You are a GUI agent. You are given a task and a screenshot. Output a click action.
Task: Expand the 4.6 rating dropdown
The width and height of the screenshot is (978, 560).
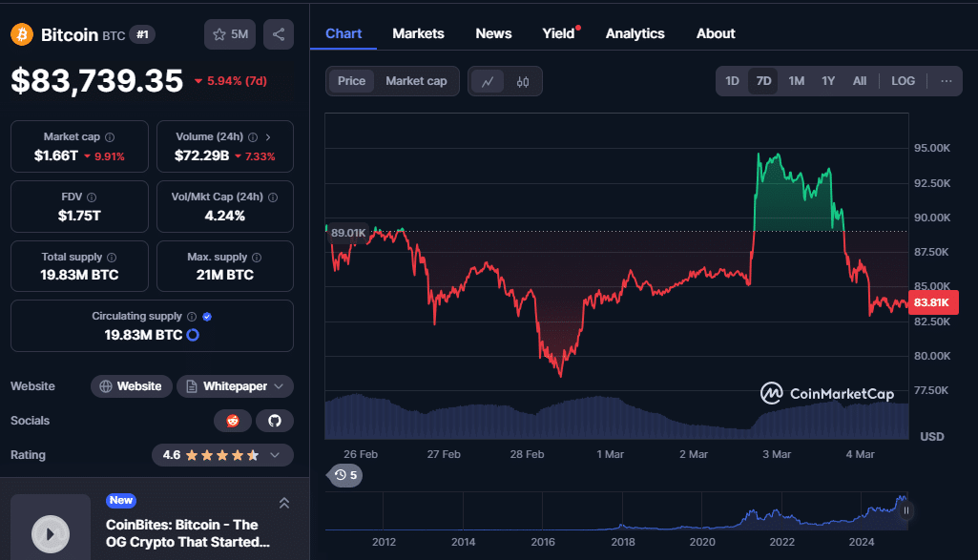point(275,455)
